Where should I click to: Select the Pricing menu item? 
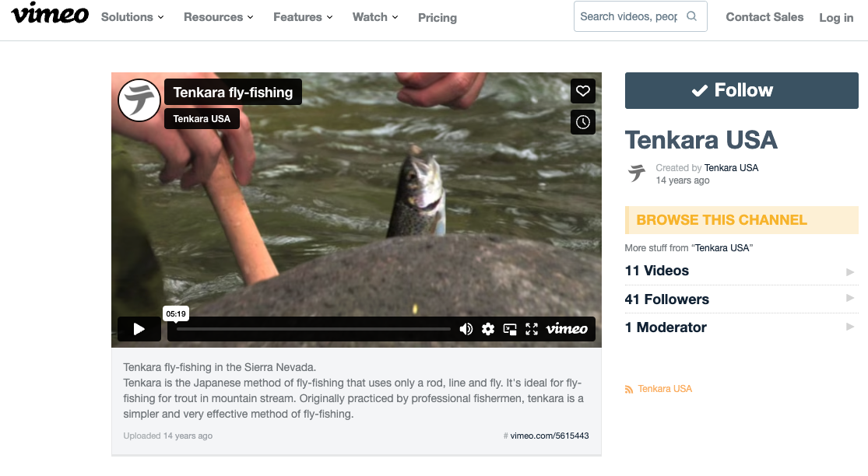[437, 17]
